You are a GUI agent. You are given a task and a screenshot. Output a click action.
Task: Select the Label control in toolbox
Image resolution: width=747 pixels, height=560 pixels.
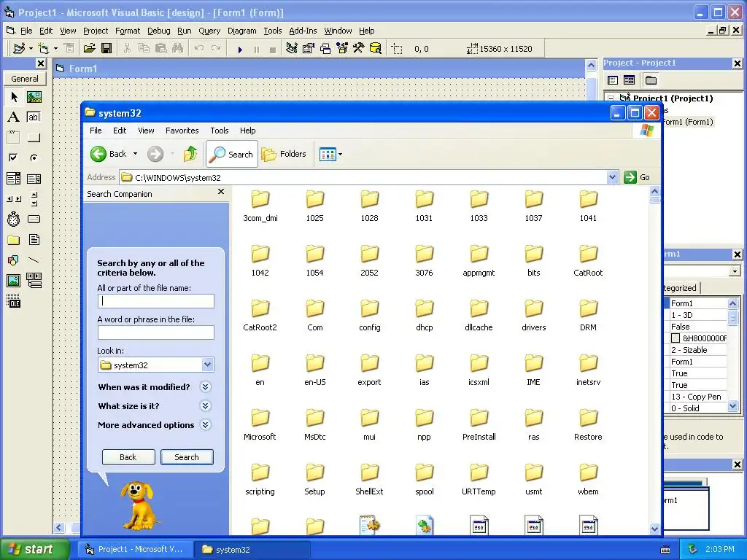tap(14, 117)
